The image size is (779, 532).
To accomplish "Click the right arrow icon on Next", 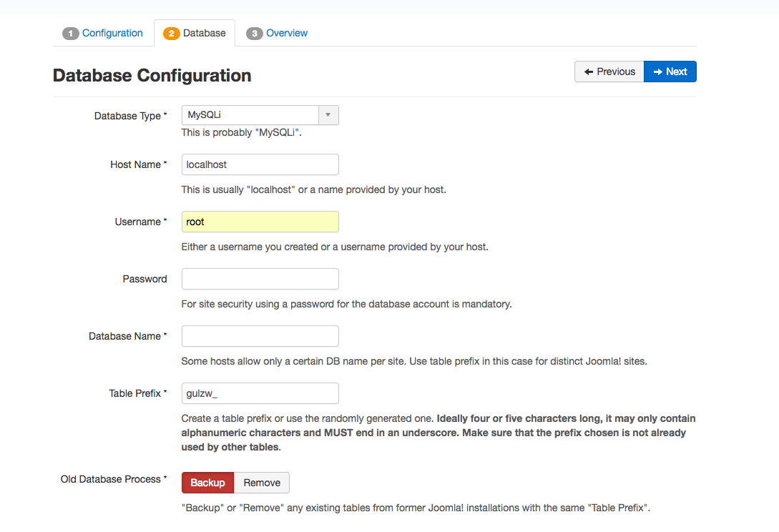I will 658,72.
